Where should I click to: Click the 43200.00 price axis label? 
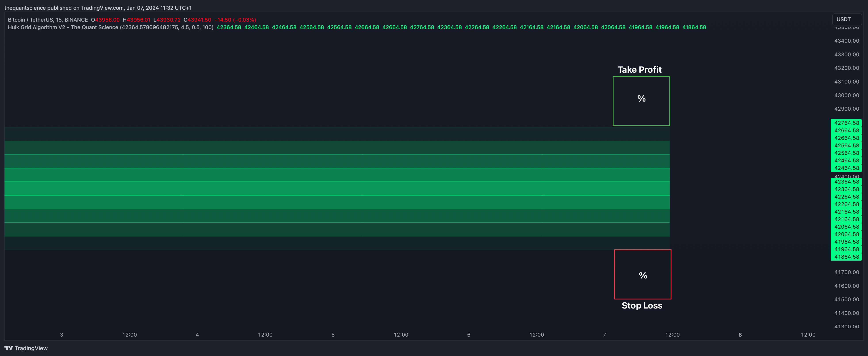pyautogui.click(x=846, y=68)
